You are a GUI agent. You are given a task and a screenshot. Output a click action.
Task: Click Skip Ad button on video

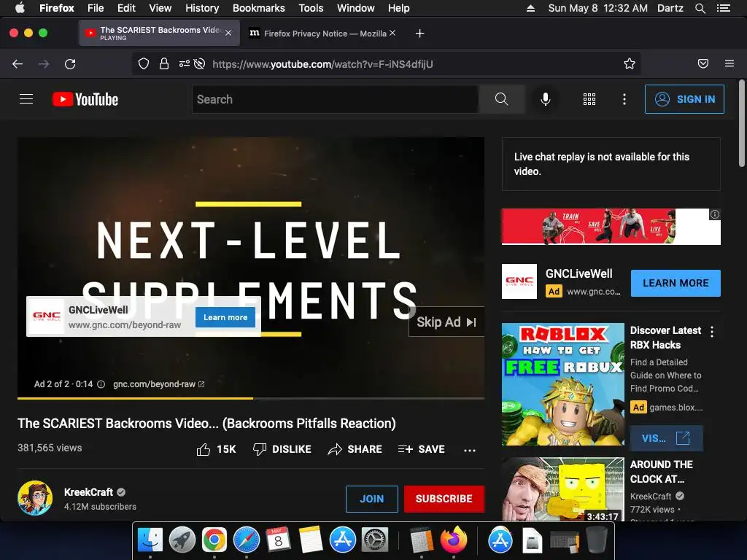446,322
